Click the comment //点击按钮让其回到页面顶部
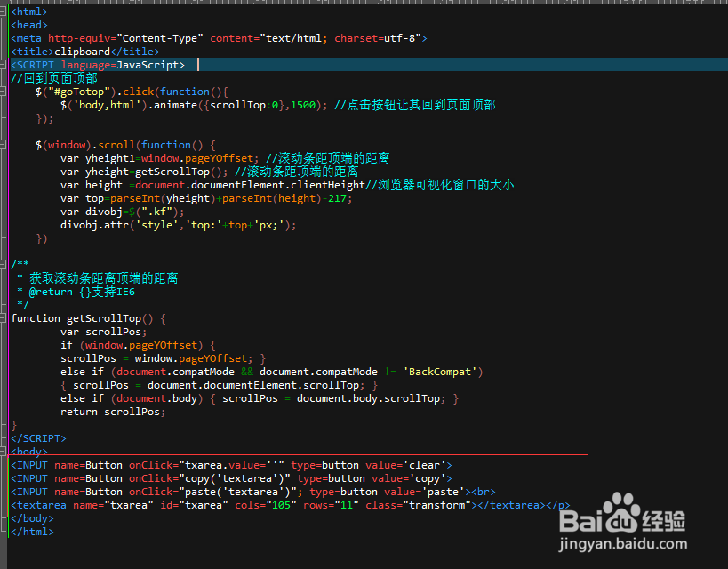728x569 pixels. 415,105
